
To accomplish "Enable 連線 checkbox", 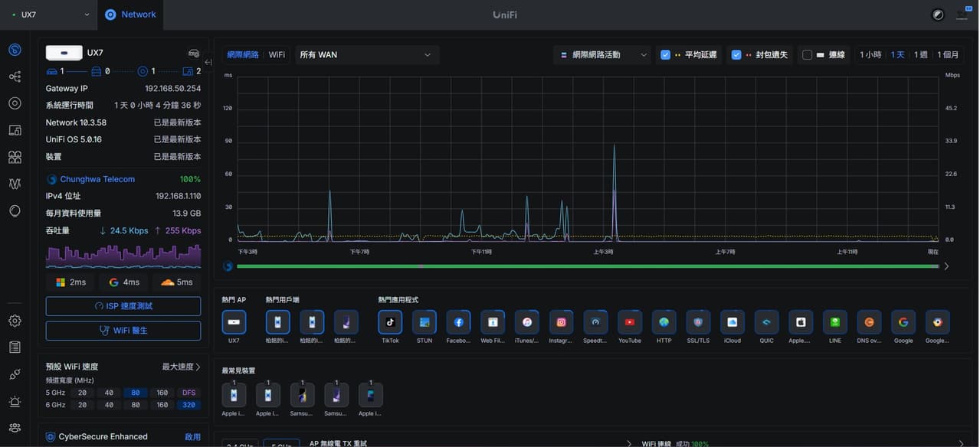I will [x=807, y=55].
